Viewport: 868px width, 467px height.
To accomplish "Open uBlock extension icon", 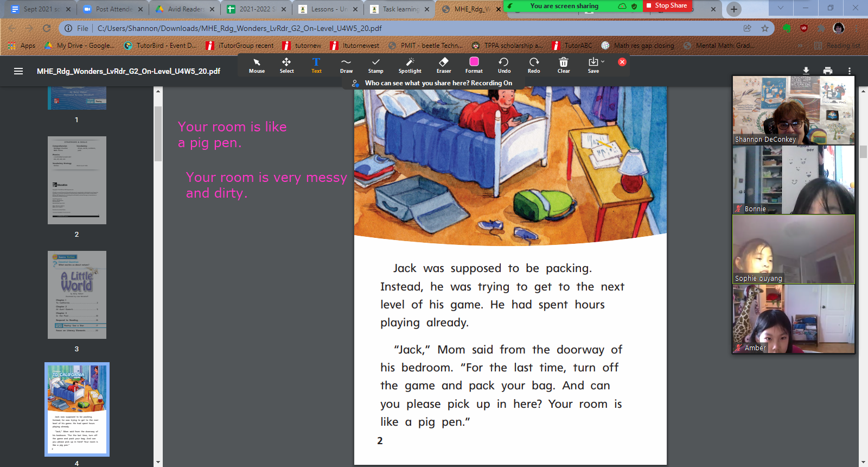I will 804,28.
